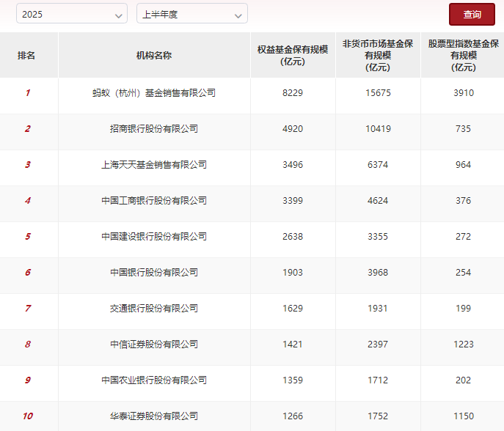Select the 权益基金保有规模 column header
Screen dimensions: 504x431
click(x=293, y=55)
